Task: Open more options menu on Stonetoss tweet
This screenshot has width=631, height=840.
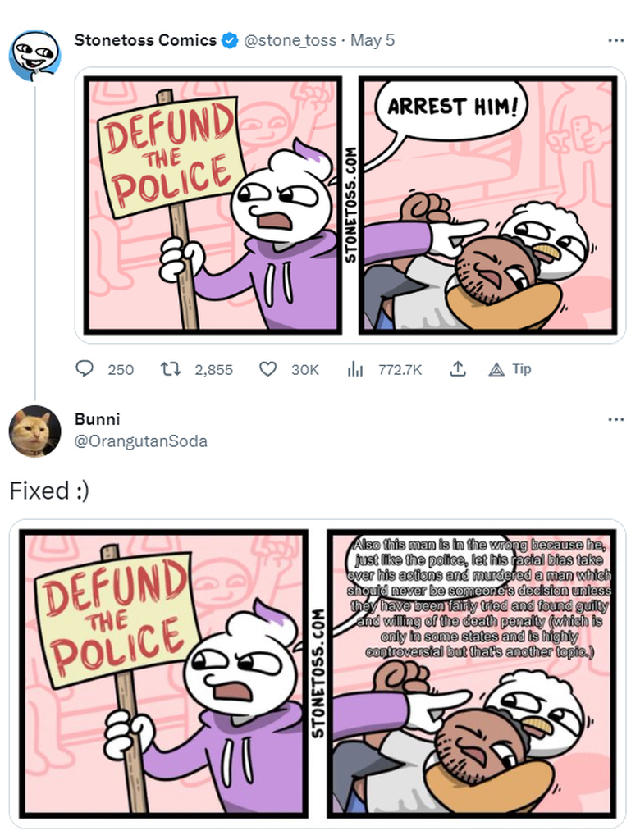Action: pyautogui.click(x=616, y=40)
